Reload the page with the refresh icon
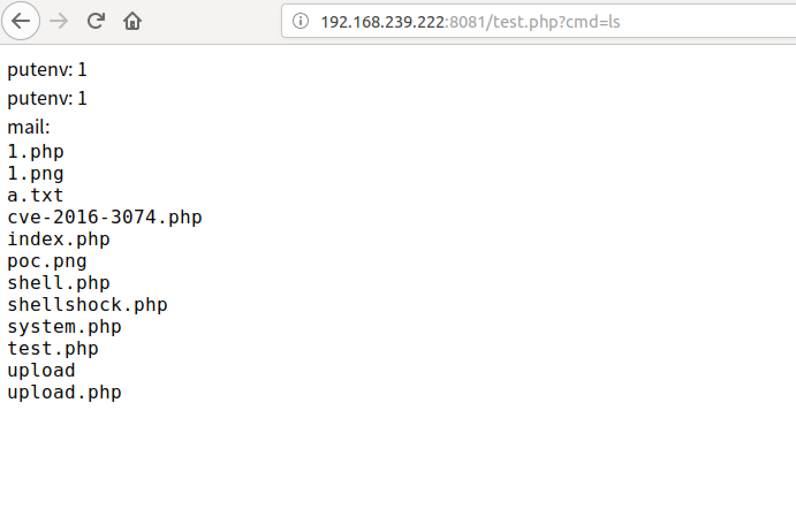Image resolution: width=796 pixels, height=532 pixels. pos(96,21)
